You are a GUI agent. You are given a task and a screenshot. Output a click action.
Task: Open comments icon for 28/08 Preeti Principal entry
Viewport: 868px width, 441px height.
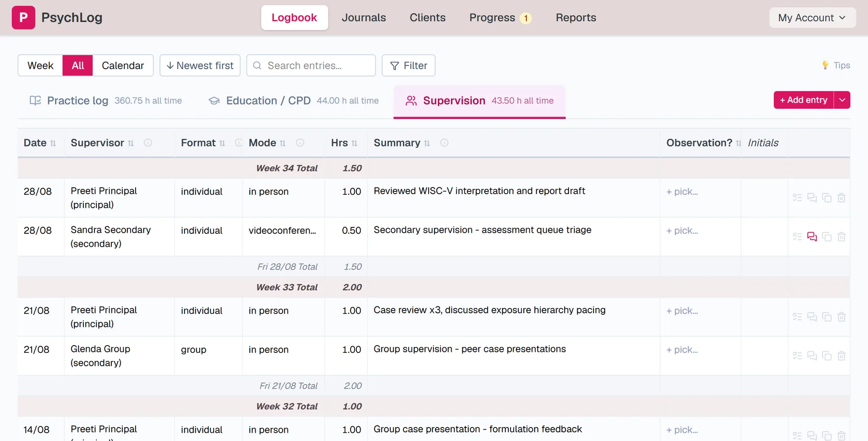point(812,198)
